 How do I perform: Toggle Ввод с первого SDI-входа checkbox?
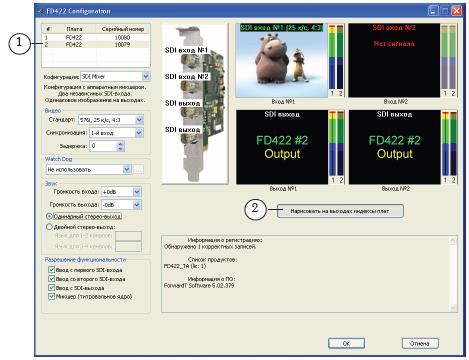click(51, 270)
